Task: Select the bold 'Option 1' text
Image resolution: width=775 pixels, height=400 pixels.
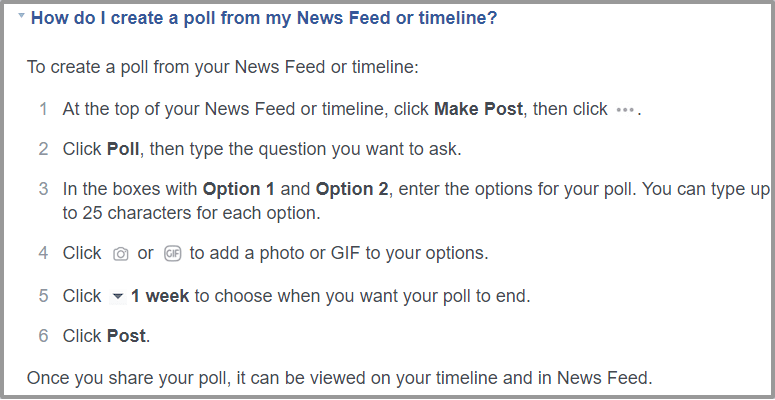Action: pos(238,189)
